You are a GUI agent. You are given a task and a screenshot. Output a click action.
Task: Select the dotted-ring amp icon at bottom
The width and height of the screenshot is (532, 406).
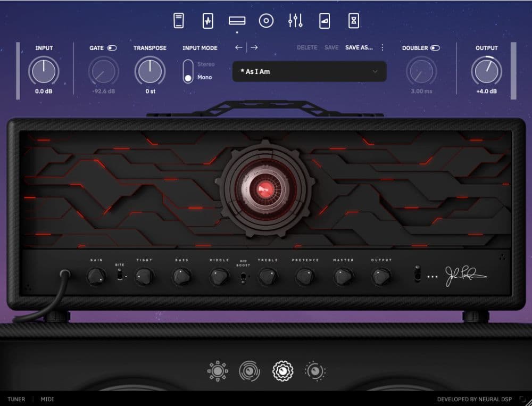[x=315, y=371]
